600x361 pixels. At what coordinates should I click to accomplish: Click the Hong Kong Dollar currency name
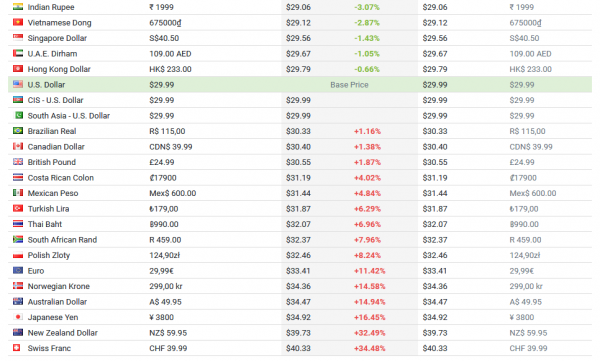click(59, 69)
